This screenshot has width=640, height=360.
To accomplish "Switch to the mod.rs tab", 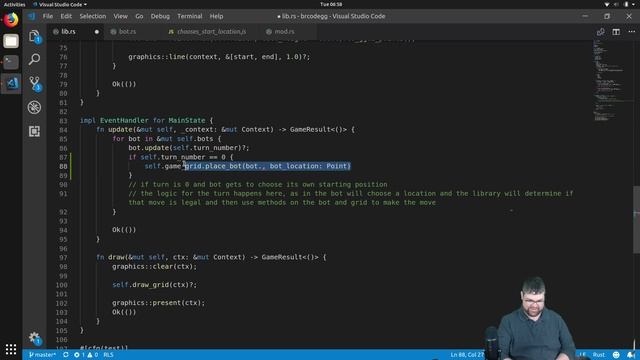I will tap(284, 31).
